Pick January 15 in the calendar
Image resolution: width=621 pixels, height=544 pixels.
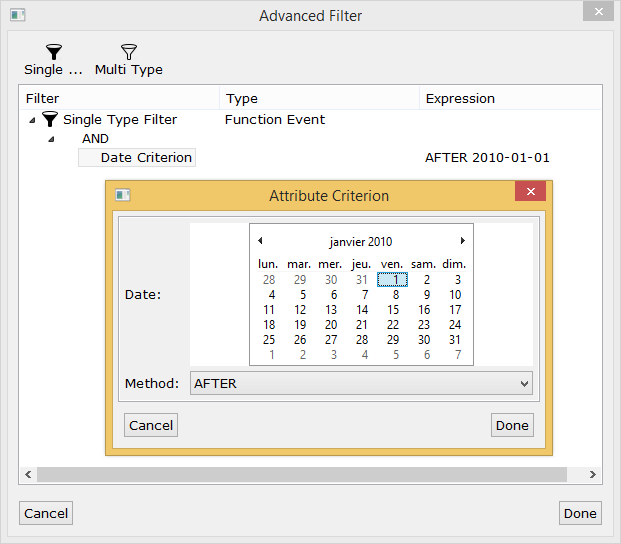pyautogui.click(x=393, y=310)
